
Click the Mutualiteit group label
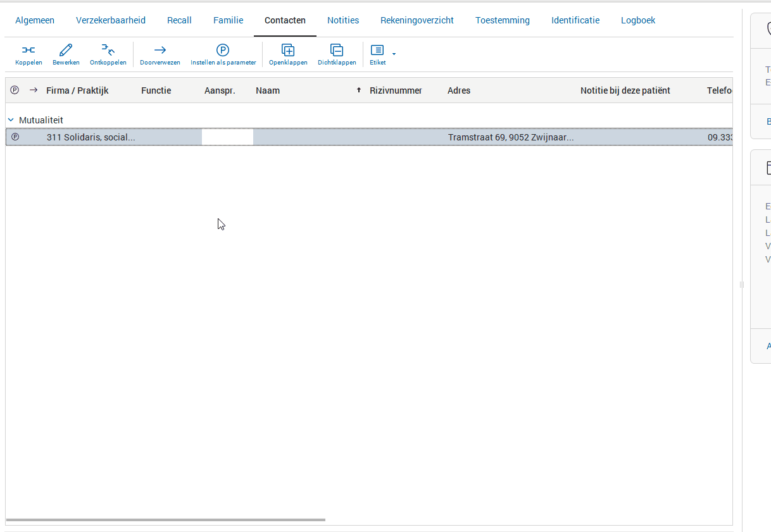[41, 120]
